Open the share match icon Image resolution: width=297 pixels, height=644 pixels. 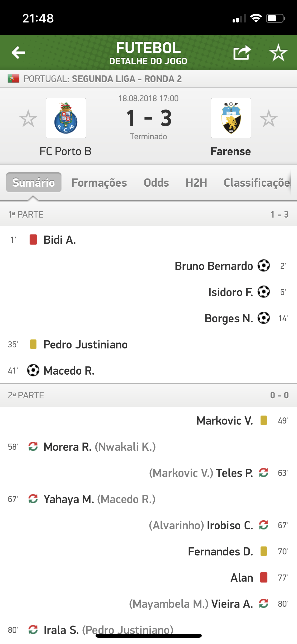(242, 52)
